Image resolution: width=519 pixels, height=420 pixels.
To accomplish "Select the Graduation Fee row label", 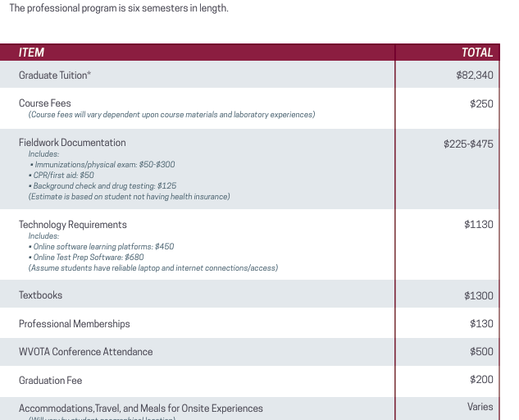I will 51,381.
